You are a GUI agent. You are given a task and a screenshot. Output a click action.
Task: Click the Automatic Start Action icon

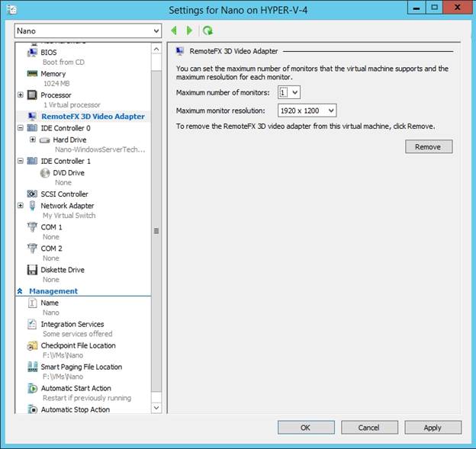32,389
